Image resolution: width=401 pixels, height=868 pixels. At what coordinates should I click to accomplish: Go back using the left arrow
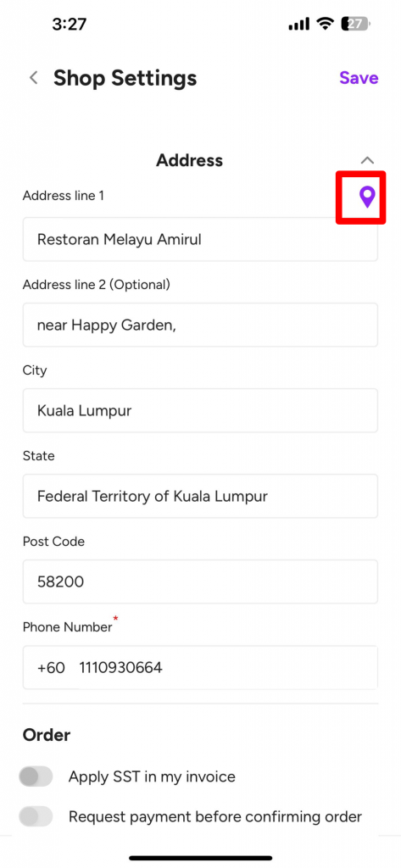pos(34,77)
